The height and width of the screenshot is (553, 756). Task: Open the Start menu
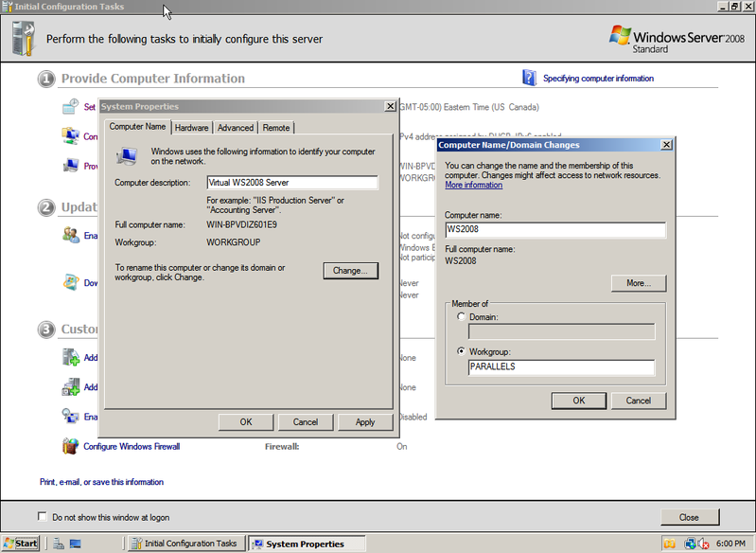[x=20, y=544]
